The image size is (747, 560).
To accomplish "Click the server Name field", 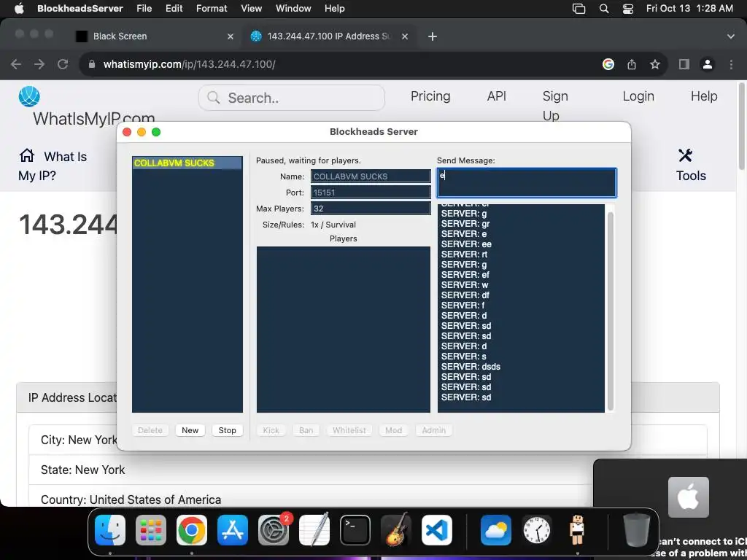I will pyautogui.click(x=371, y=176).
